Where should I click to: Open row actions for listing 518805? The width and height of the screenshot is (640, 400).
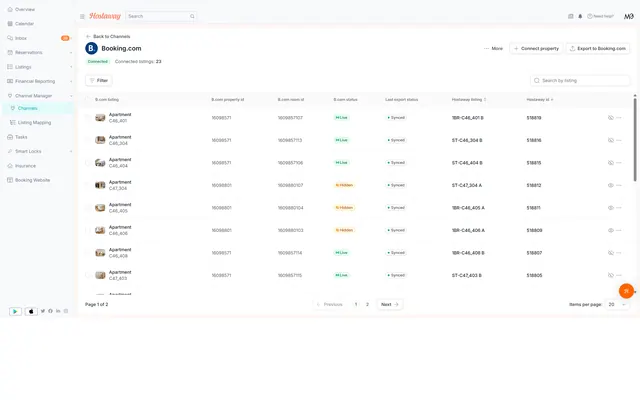[619, 275]
